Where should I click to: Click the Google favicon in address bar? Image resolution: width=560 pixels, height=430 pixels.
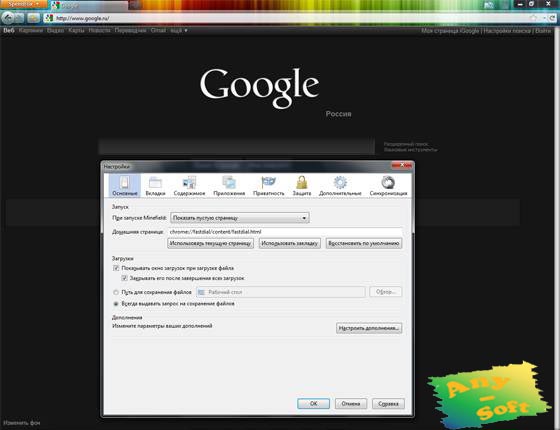(x=49, y=18)
